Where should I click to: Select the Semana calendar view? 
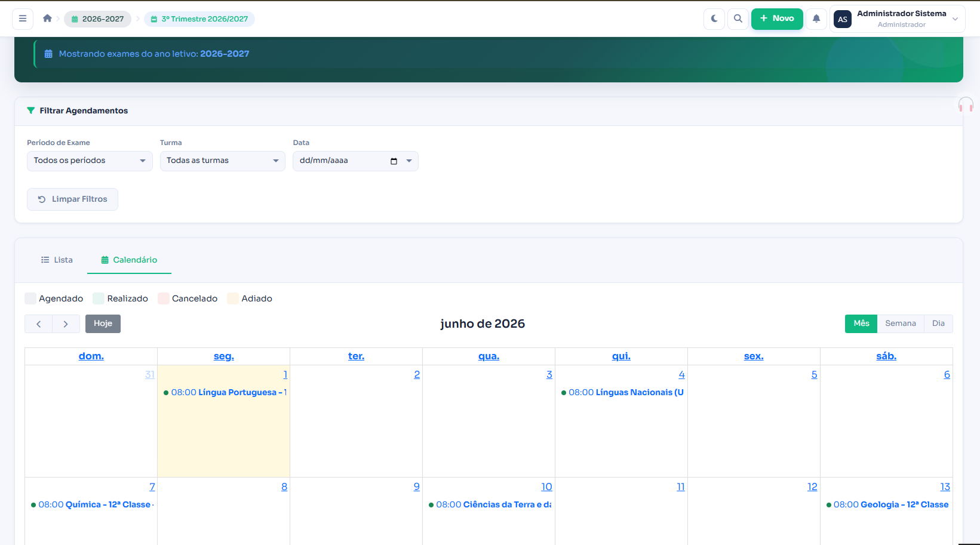coord(901,324)
